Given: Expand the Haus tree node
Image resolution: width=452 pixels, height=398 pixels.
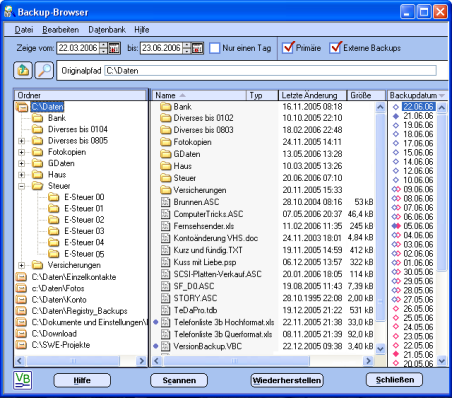Looking at the screenshot, I should pos(22,175).
